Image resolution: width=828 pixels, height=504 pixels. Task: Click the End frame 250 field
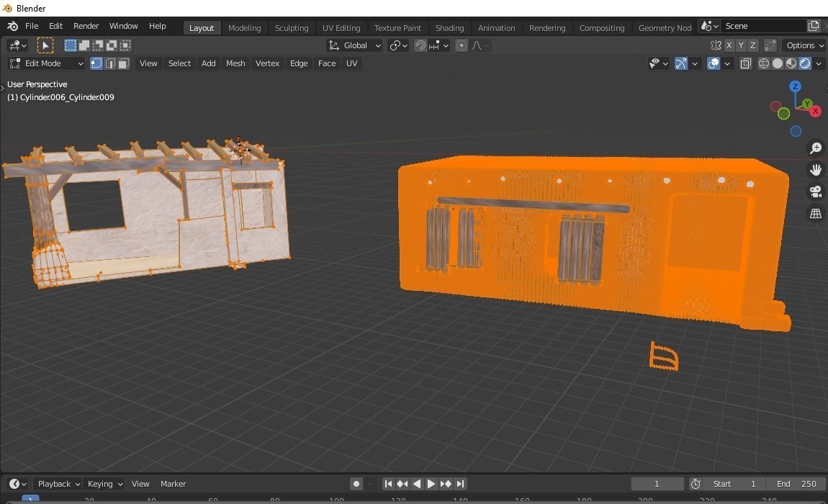click(796, 484)
